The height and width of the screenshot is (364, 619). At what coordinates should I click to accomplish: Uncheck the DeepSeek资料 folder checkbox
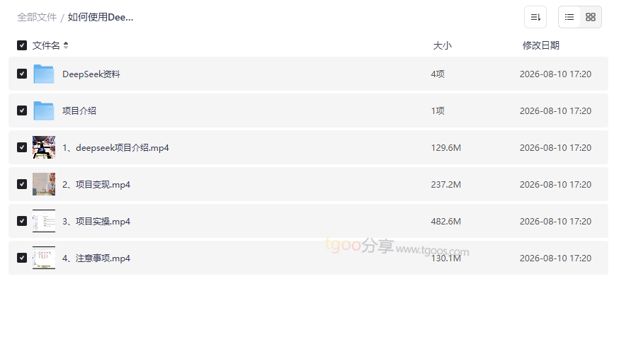coord(22,74)
